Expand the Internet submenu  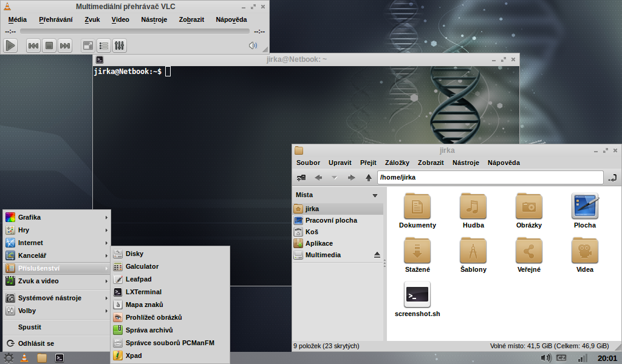pyautogui.click(x=56, y=243)
